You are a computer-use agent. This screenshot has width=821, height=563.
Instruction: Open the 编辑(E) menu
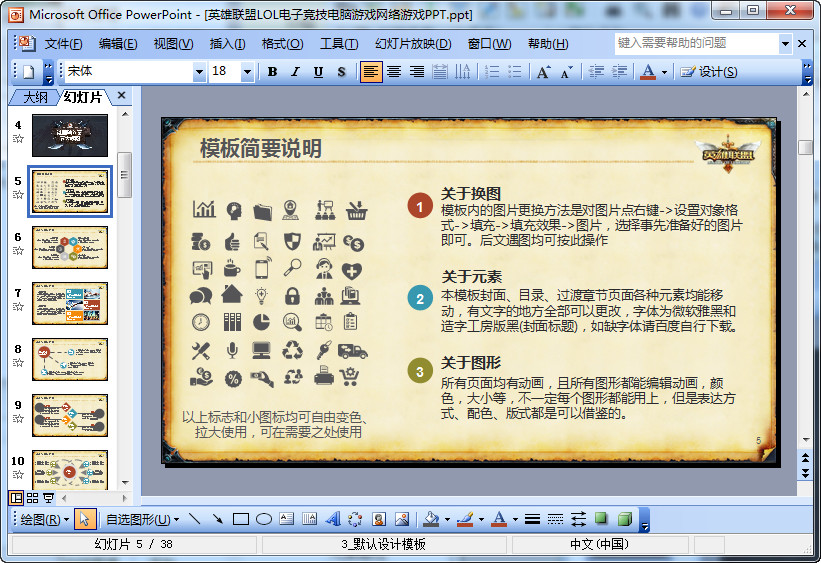[118, 44]
